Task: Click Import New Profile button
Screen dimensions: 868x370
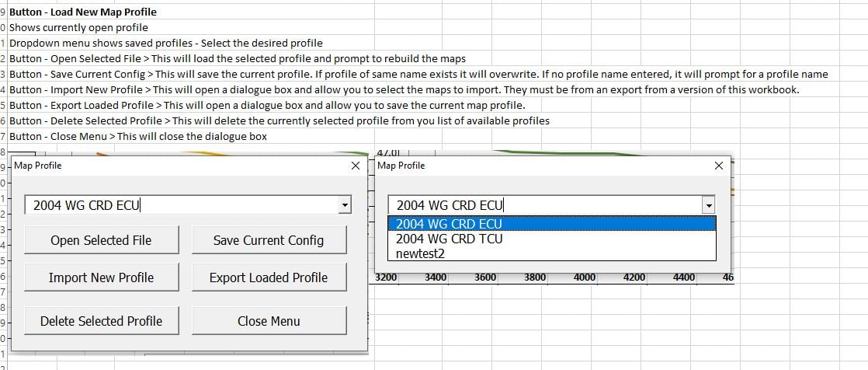Action: tap(101, 277)
